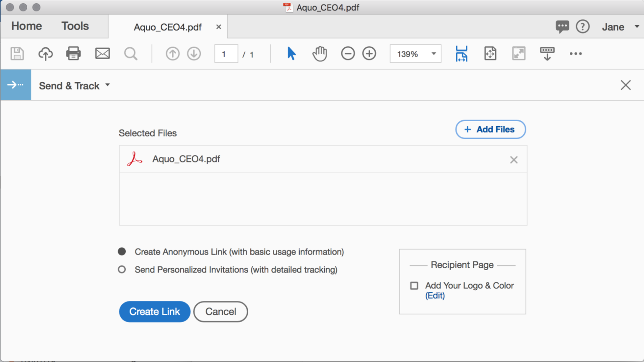
Task: Email the current PDF
Action: point(102,53)
